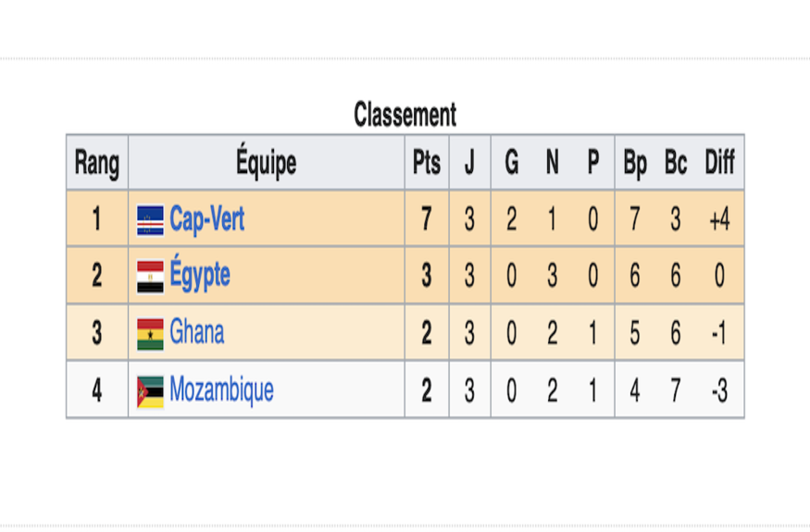This screenshot has height=532, width=810.
Task: Click the Mozambique flag icon
Action: coord(150,391)
